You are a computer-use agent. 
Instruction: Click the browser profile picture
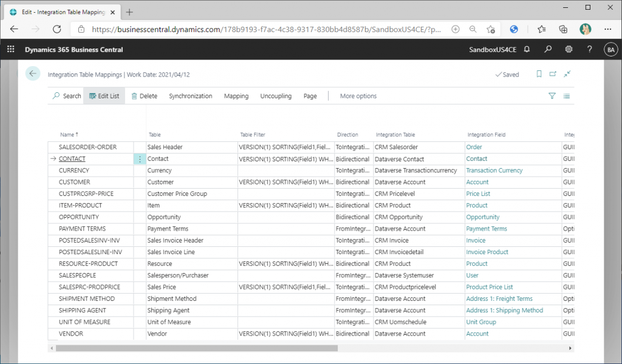585,29
